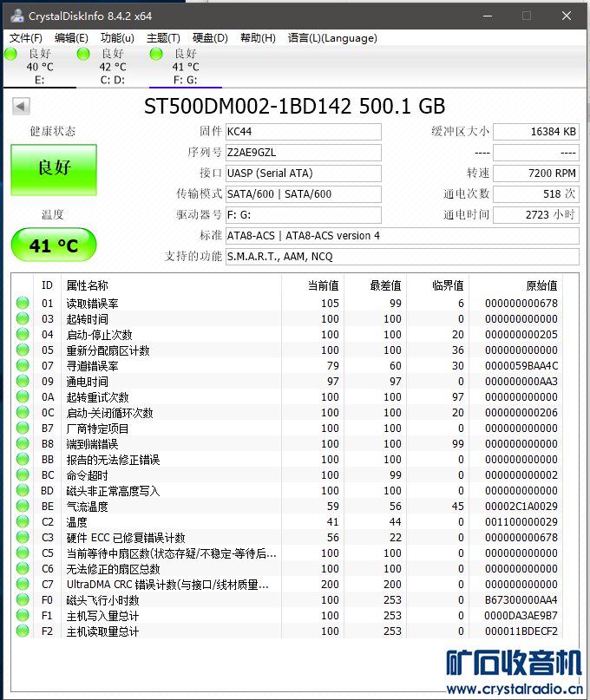Click status dot of row 05 重新分配扇区计数
The height and width of the screenshot is (700, 590).
23,350
